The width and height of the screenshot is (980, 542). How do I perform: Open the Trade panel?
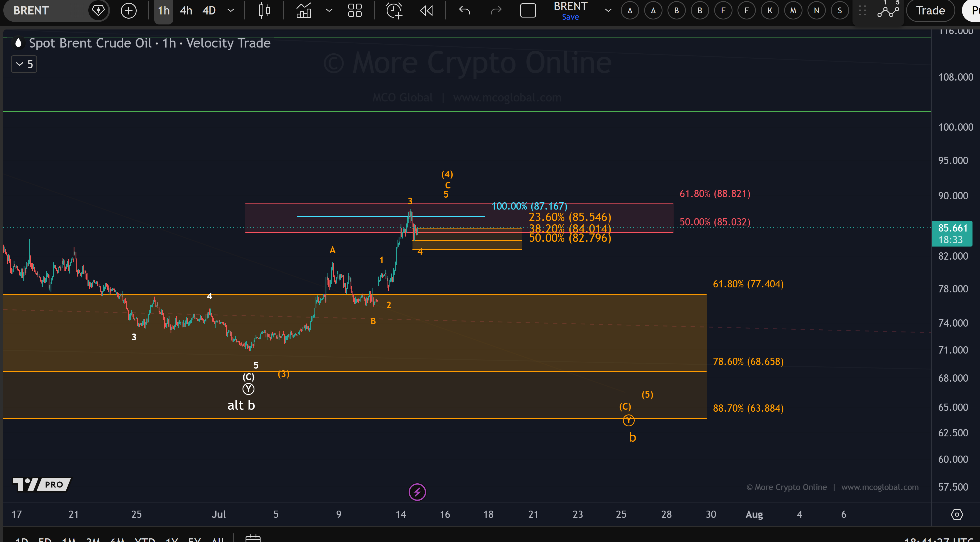(930, 11)
